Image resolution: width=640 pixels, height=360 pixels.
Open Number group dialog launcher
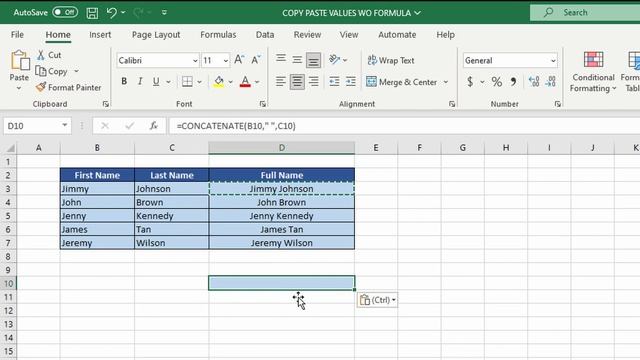[558, 104]
